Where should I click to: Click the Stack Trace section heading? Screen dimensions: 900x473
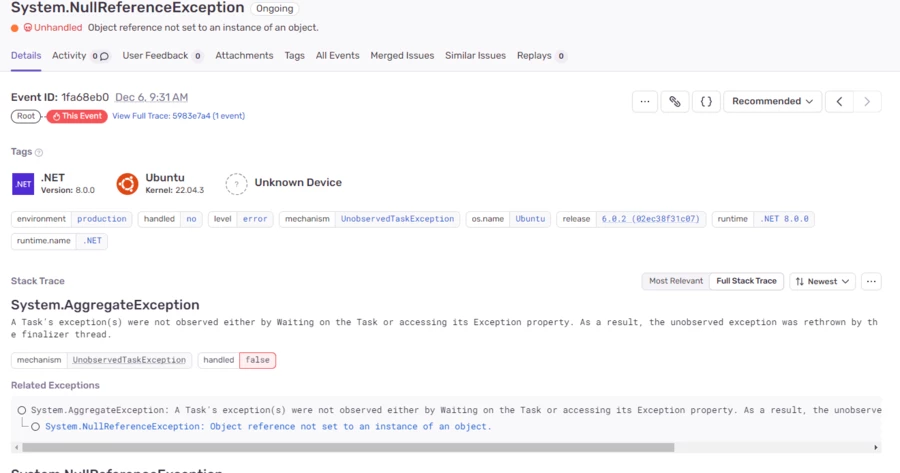tap(38, 281)
